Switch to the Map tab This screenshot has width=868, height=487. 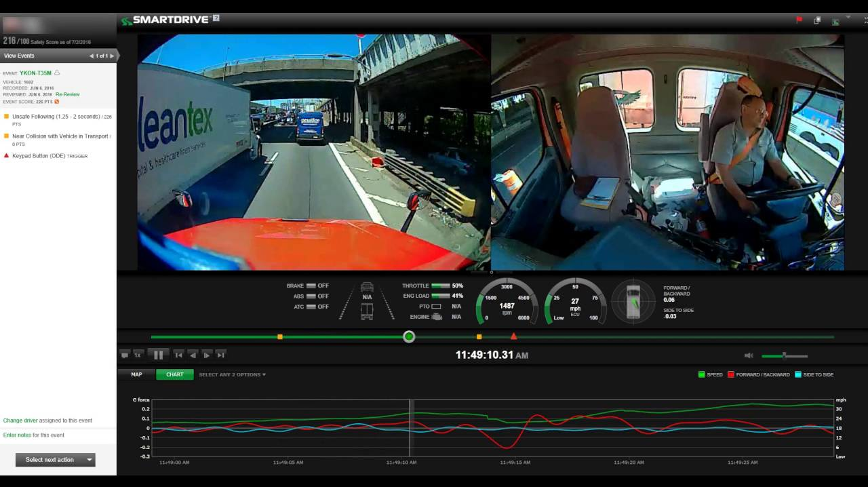[x=136, y=374]
